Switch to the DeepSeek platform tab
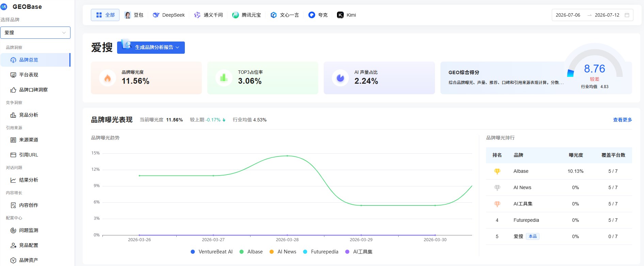The width and height of the screenshot is (644, 266). point(168,15)
